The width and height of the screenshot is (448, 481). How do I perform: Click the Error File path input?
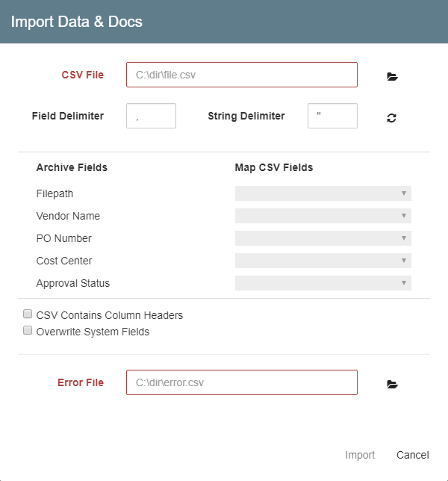point(241,382)
